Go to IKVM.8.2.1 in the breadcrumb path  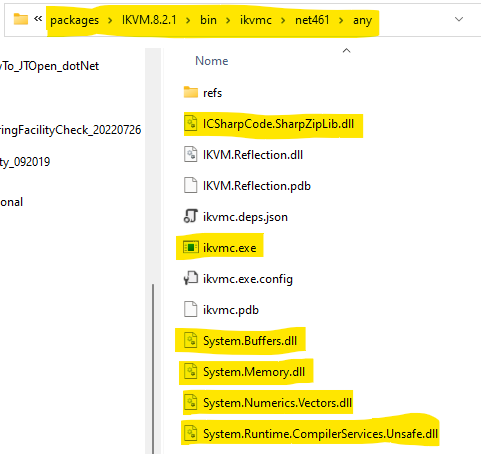[x=149, y=20]
